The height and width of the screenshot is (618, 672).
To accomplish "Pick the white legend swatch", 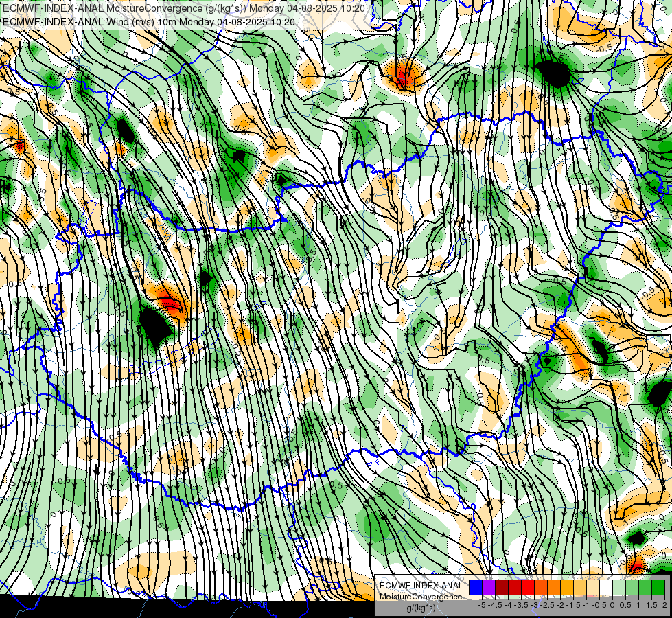I will [606, 587].
